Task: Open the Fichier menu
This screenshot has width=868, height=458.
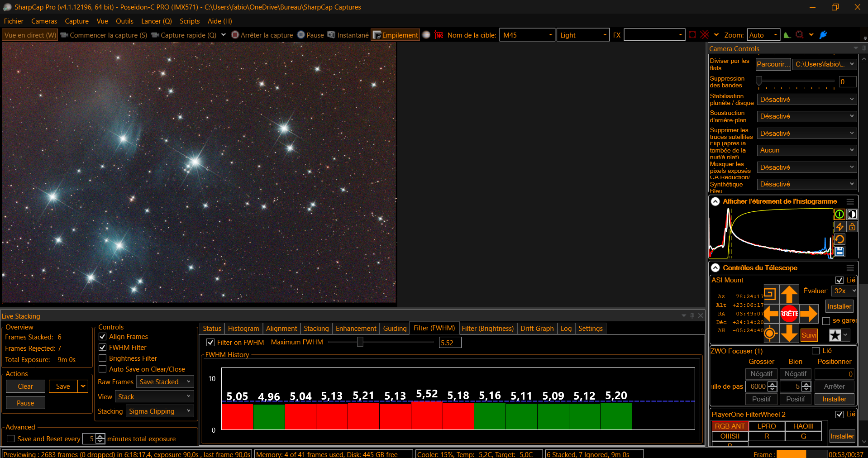Action: click(14, 21)
